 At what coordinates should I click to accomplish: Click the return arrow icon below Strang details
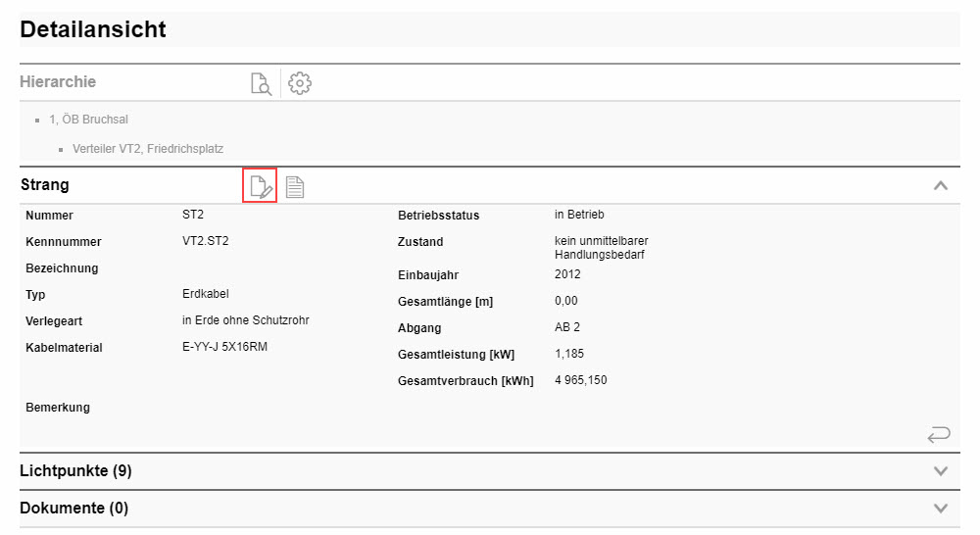point(938,434)
